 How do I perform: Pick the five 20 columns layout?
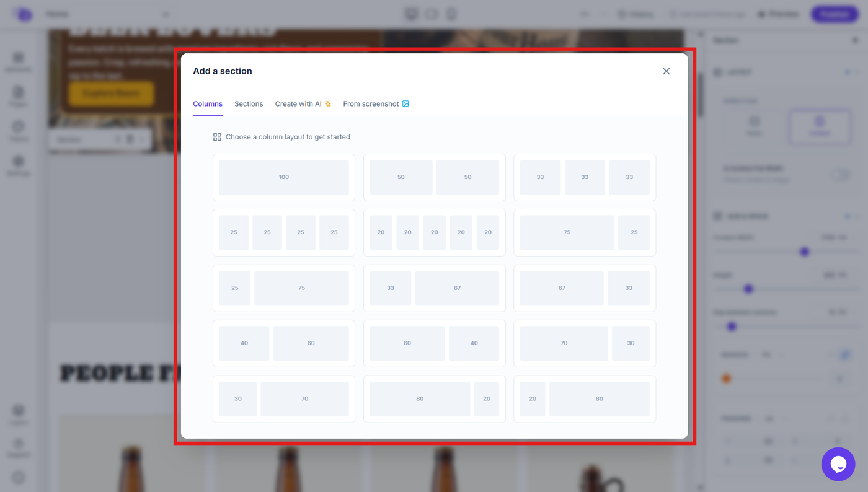point(435,232)
